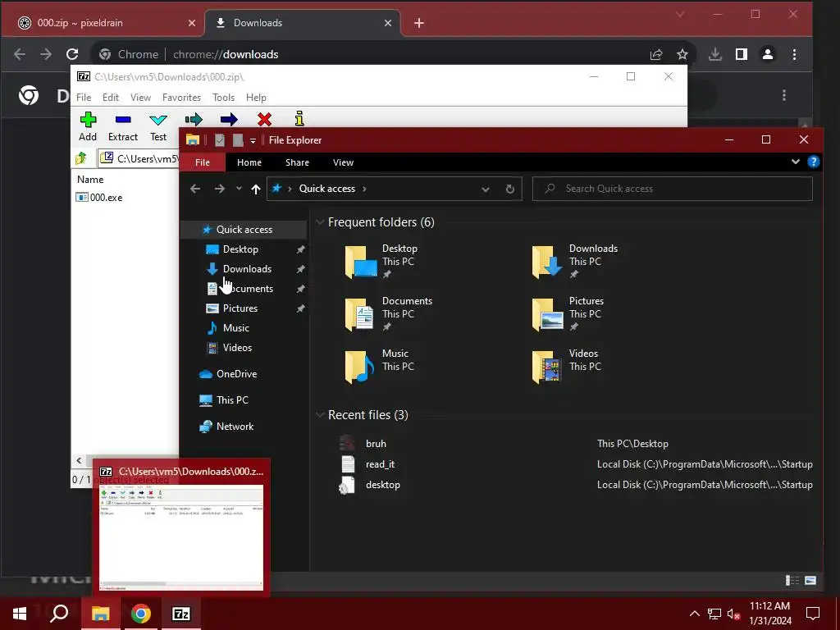Image resolution: width=840 pixels, height=630 pixels.
Task: Collapse the Frequent folders group
Action: click(x=320, y=221)
